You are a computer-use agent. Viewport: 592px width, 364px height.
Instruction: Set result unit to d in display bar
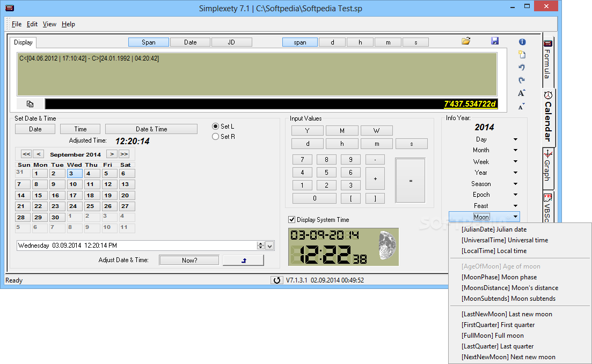pos(332,42)
